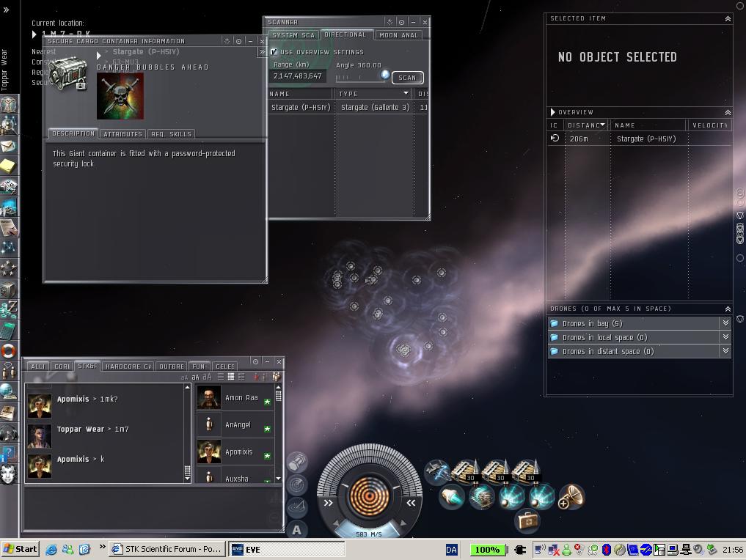Select small chat font size toggle

point(184,377)
